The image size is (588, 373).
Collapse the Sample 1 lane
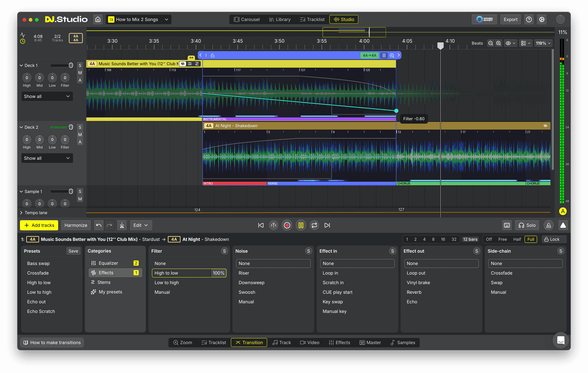click(x=21, y=191)
